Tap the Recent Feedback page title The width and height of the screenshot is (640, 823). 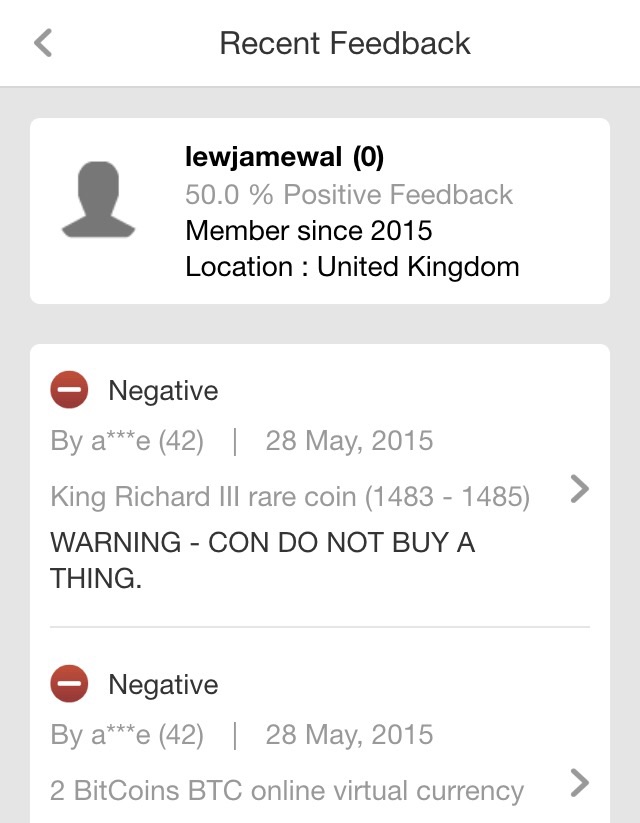click(x=345, y=43)
